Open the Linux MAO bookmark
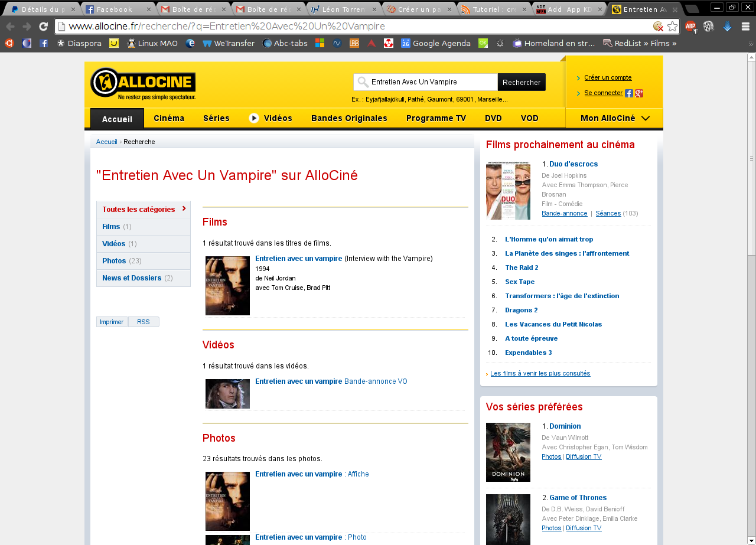This screenshot has width=756, height=545. (152, 43)
